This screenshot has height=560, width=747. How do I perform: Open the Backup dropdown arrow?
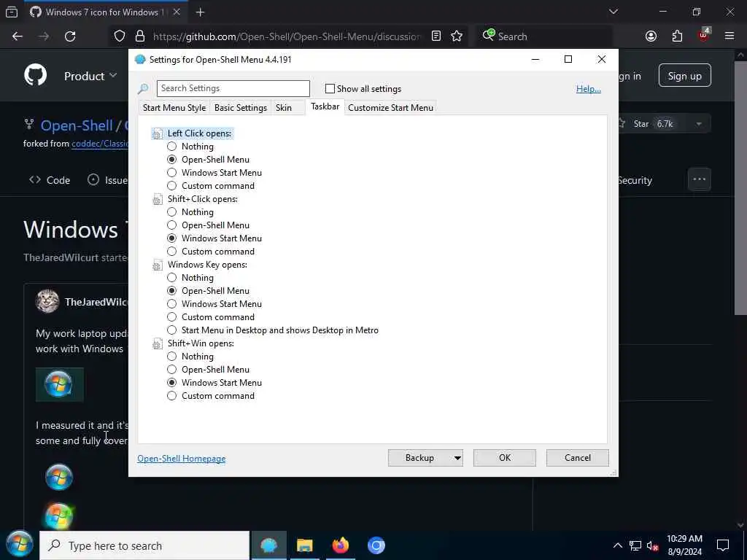[457, 458]
